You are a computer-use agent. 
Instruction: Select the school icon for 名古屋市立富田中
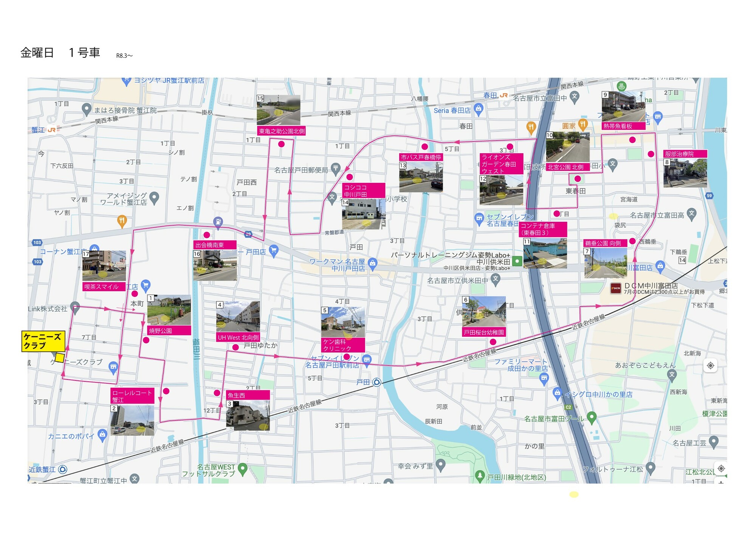coord(575,97)
